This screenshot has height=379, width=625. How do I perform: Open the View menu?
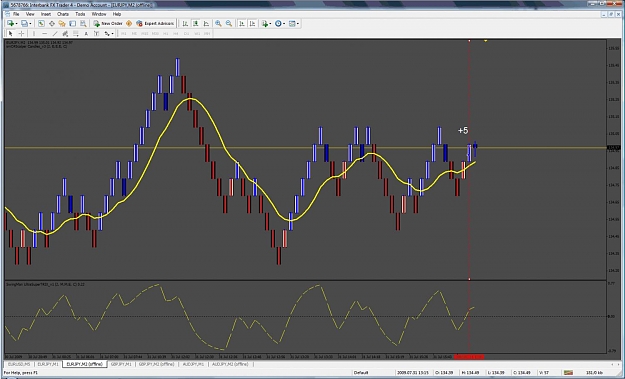point(30,14)
